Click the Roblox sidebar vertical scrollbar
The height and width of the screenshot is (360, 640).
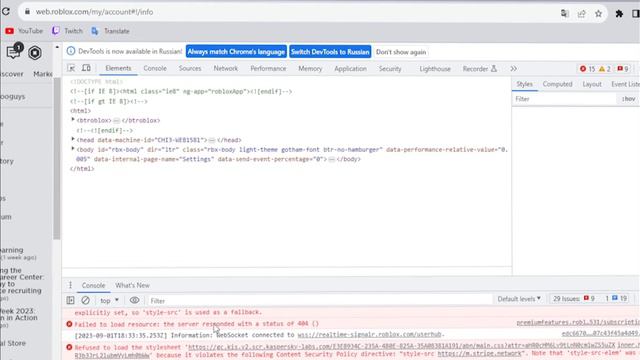click(57, 158)
